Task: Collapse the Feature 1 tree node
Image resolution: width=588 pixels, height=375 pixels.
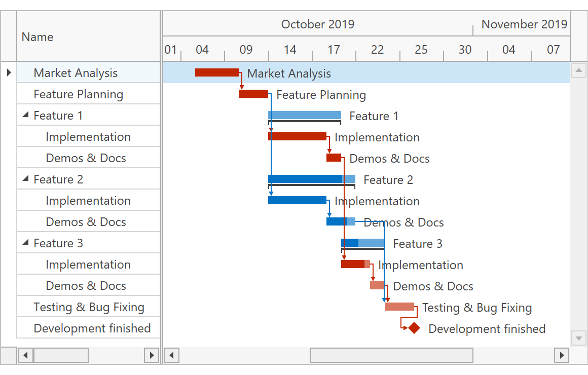Action: 25,115
